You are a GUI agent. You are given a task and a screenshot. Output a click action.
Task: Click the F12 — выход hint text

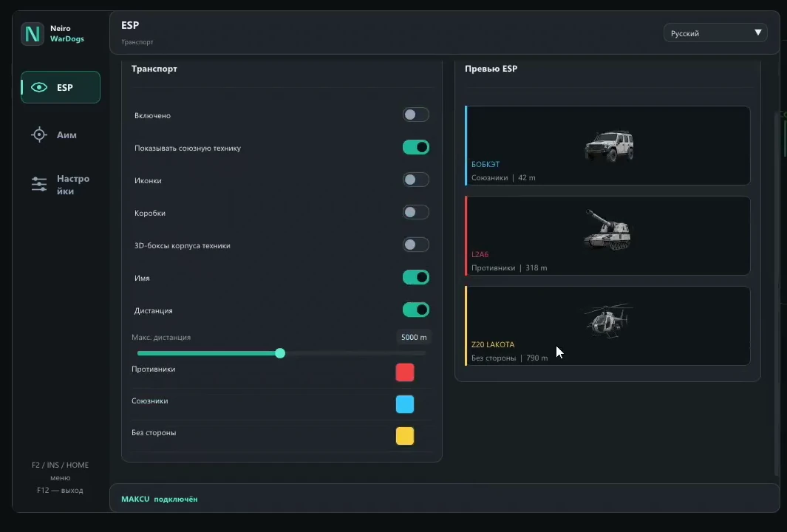(61, 491)
